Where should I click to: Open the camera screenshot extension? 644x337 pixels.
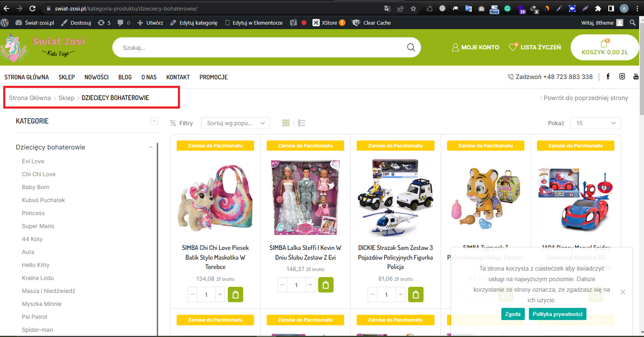481,9
